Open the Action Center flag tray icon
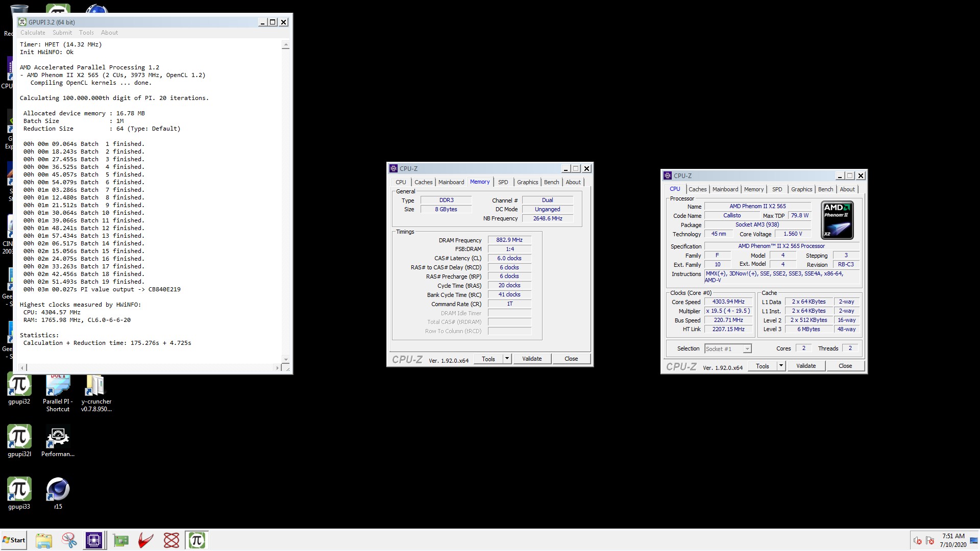 (930, 540)
